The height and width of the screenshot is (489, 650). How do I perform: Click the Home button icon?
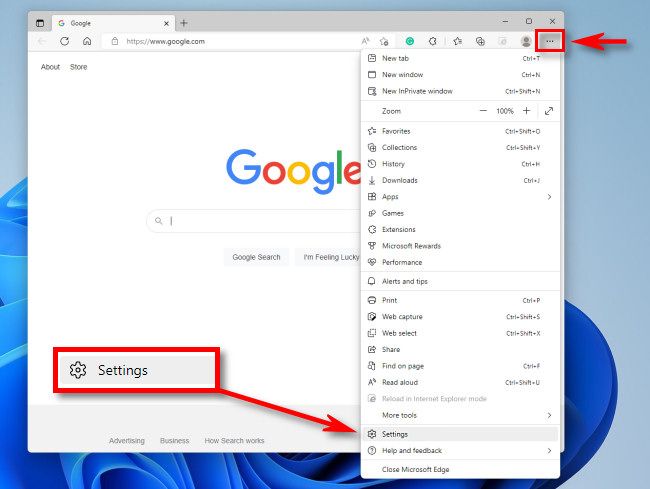(x=87, y=41)
